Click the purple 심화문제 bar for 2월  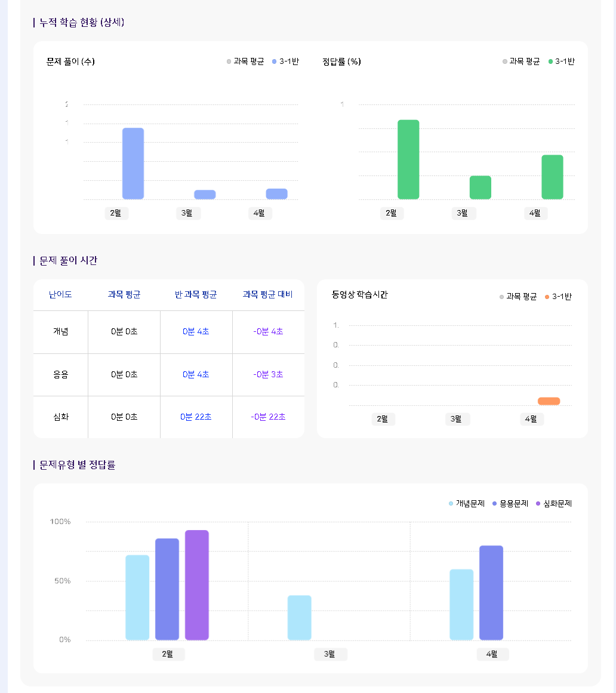pos(196,585)
